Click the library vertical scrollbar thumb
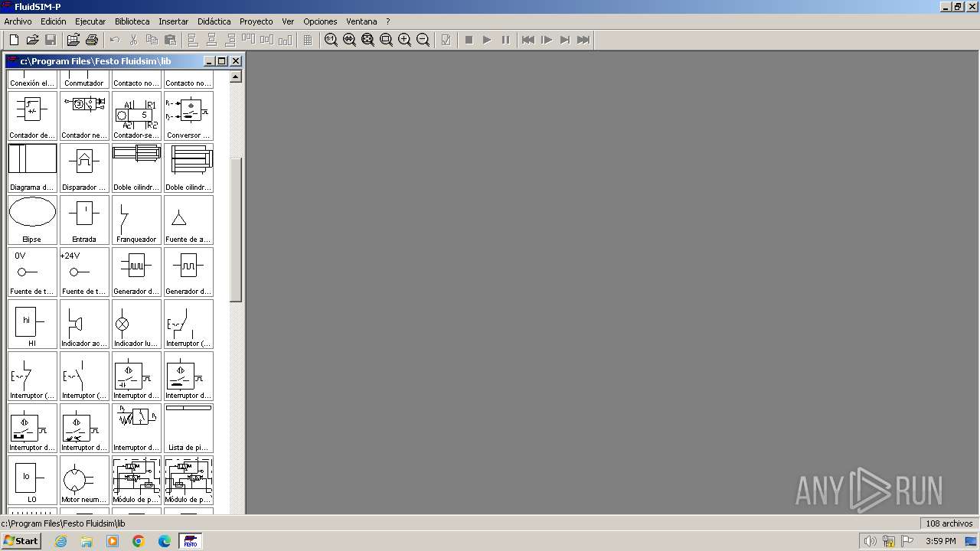The image size is (980, 551). pos(236,230)
